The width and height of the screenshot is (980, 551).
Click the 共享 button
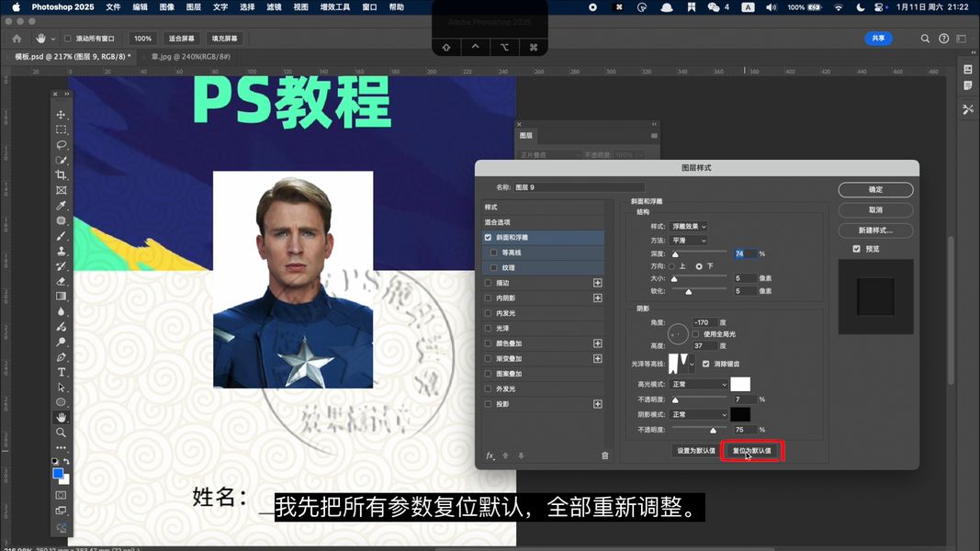pyautogui.click(x=878, y=38)
